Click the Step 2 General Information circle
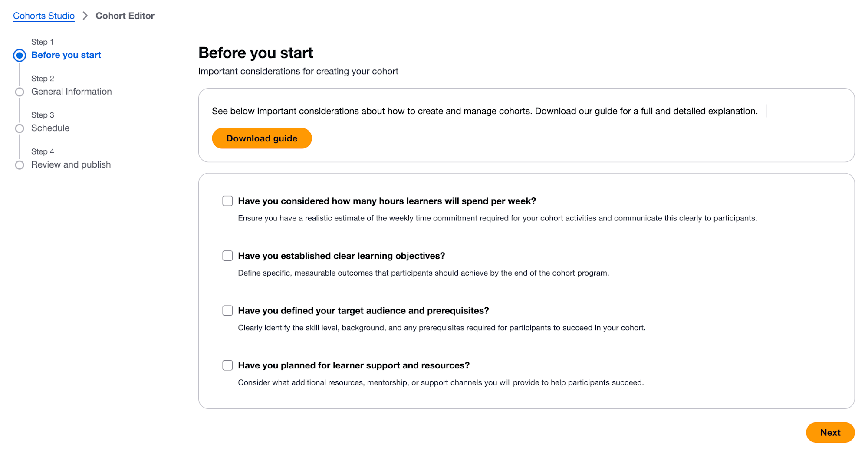The height and width of the screenshot is (454, 868). (20, 92)
